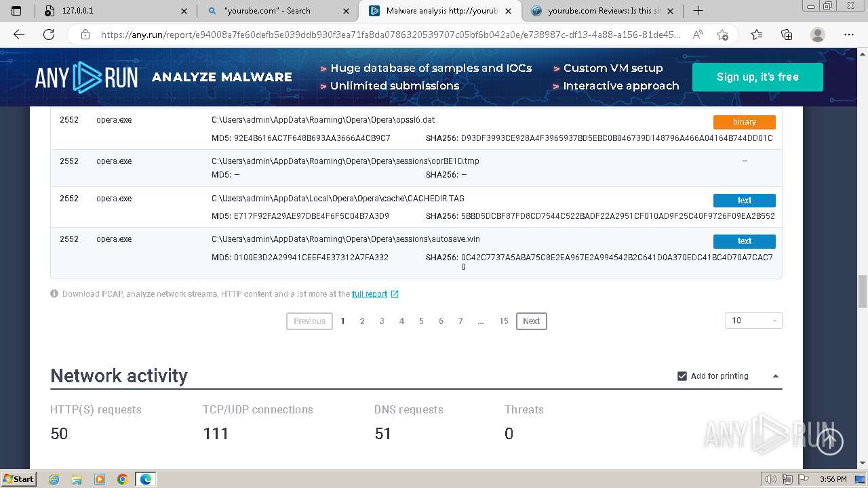Viewport: 868px width, 488px height.
Task: Select MD5 value 92E4B616AC7F648B693AA3666A4CB9C7
Action: (x=312, y=138)
